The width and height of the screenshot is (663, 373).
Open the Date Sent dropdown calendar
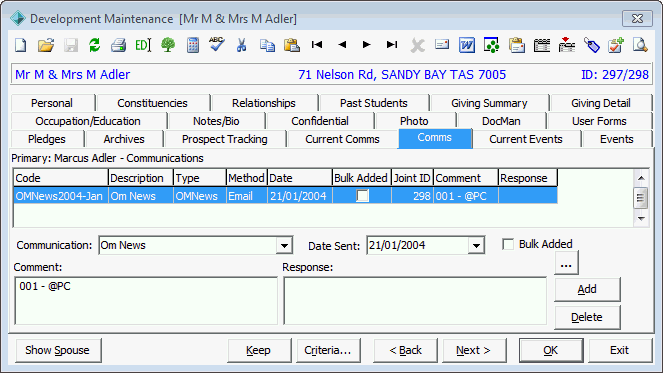(x=476, y=245)
